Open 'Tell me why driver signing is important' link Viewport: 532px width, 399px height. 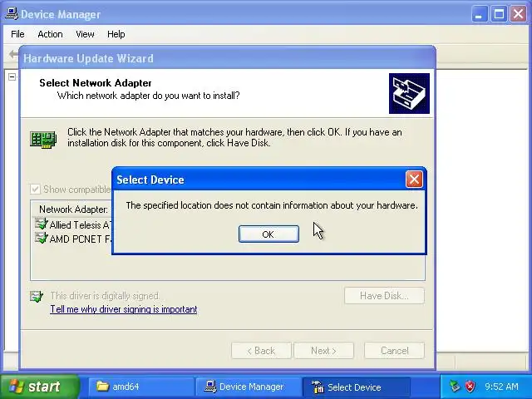pos(124,309)
